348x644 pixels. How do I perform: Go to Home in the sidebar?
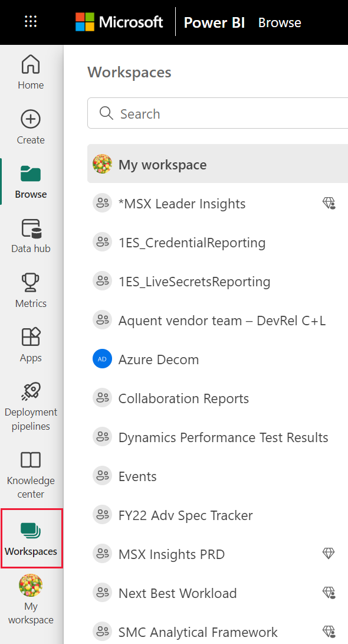[x=31, y=72]
